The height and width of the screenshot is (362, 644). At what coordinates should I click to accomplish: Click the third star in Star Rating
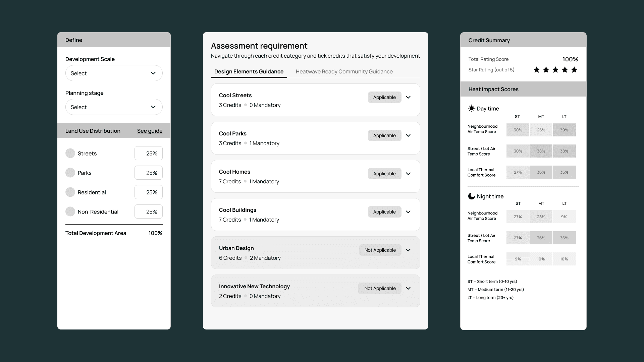coord(555,70)
